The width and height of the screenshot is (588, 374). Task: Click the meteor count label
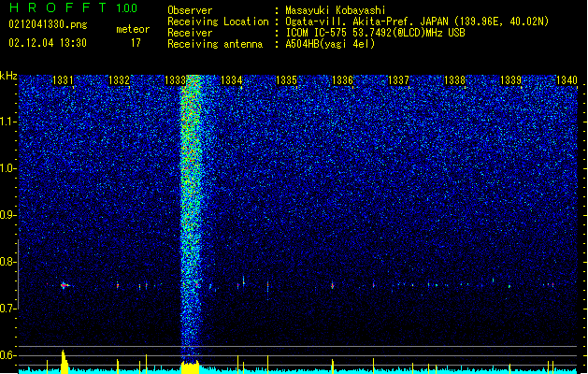point(133,29)
